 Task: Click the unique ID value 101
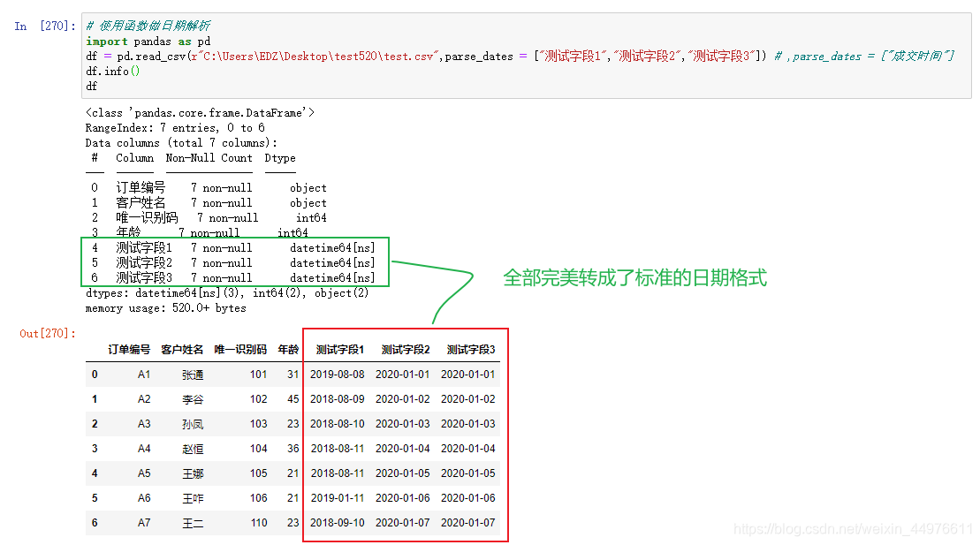258,375
